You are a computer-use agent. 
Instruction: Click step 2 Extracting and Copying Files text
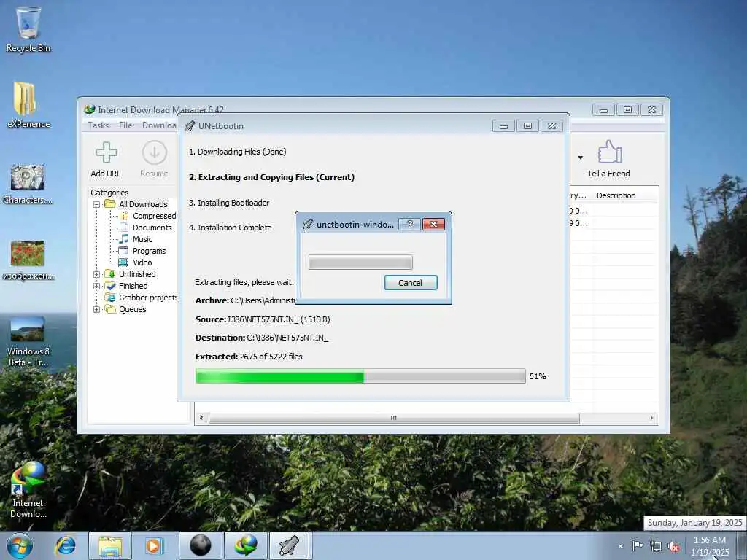pos(271,177)
